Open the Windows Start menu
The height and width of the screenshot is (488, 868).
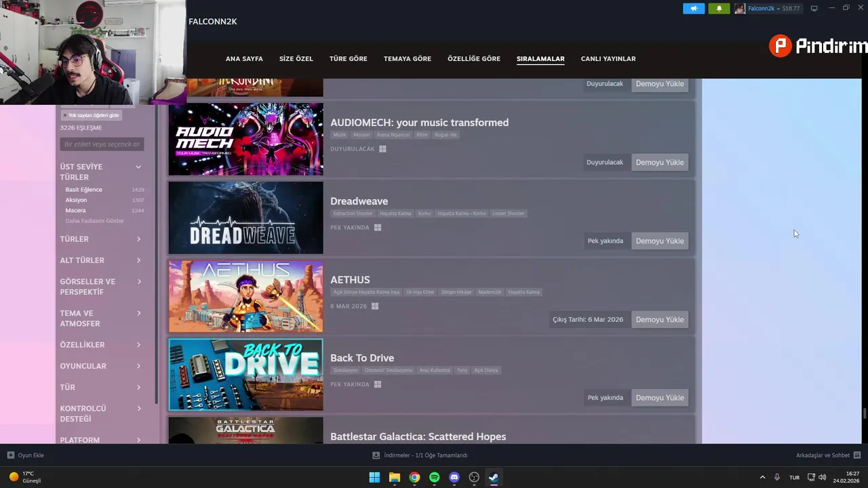pyautogui.click(x=374, y=477)
